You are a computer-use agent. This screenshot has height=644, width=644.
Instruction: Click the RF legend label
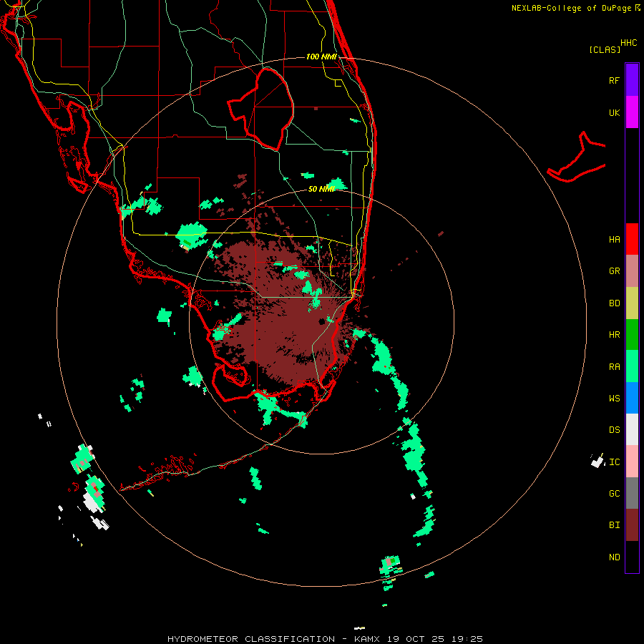click(x=614, y=80)
